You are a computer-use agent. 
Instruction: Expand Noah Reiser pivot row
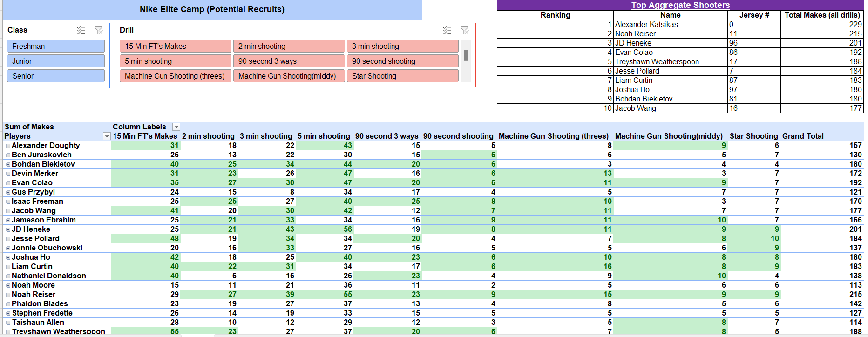8,295
